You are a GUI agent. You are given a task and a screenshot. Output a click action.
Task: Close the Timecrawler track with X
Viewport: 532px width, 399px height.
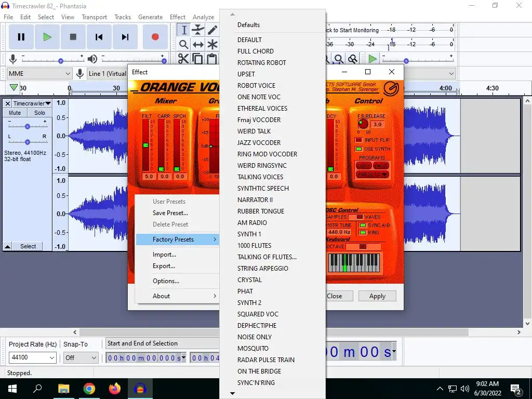[x=7, y=103]
